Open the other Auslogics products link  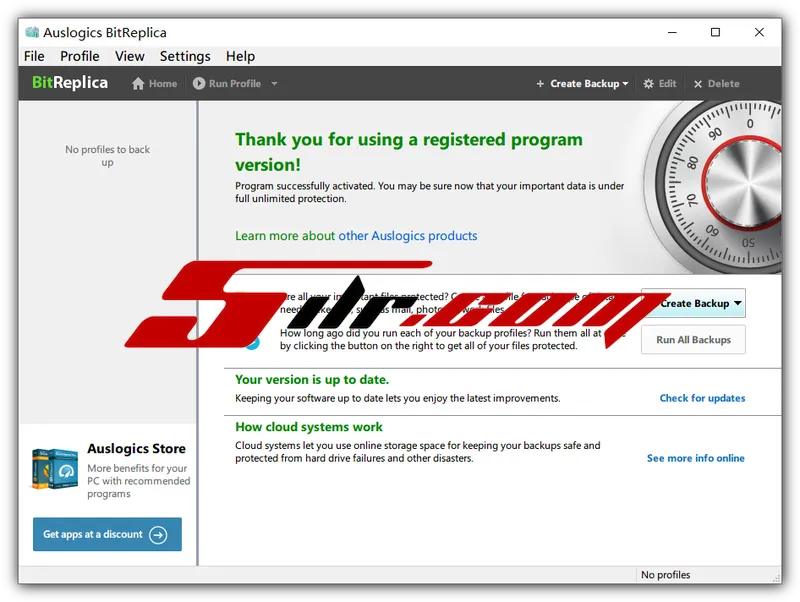tap(408, 236)
